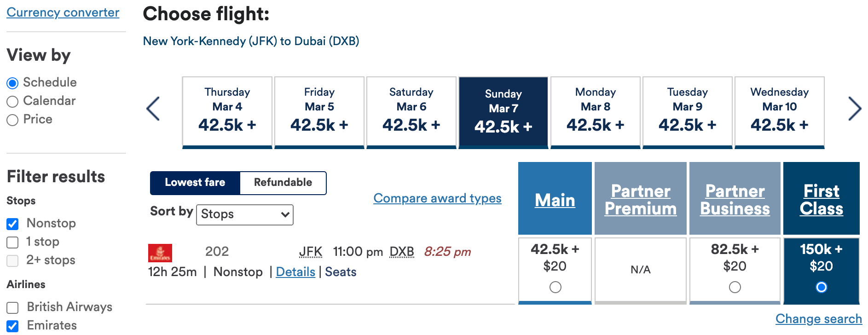Click the previous dates left arrow
This screenshot has width=868, height=335.
(153, 109)
